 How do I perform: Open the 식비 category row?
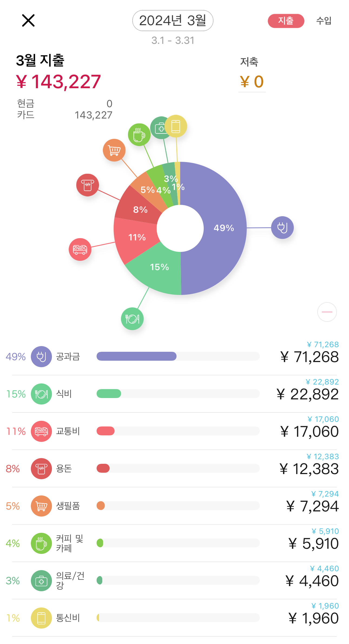coord(174,394)
